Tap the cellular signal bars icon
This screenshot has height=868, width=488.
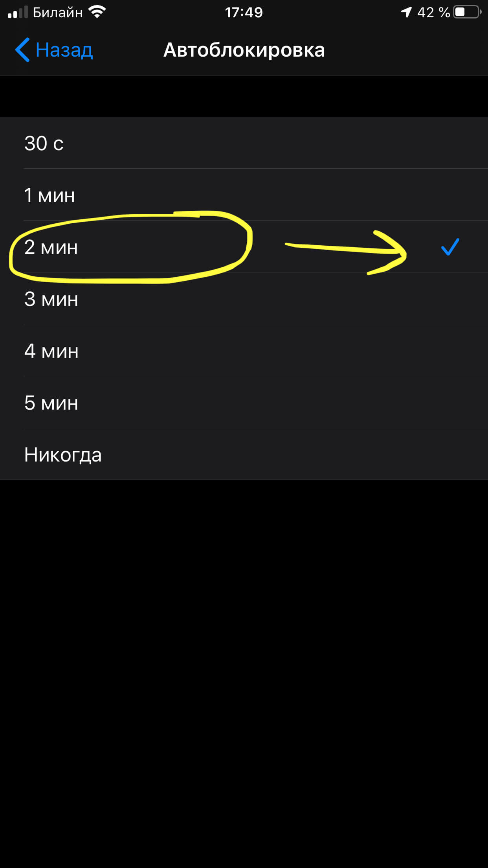pos(18,12)
